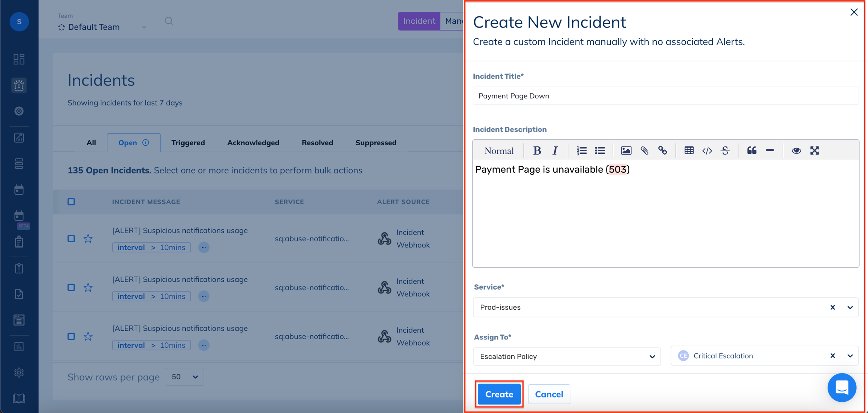Open the settings gear in the sidebar
868x413 pixels.
(19, 373)
